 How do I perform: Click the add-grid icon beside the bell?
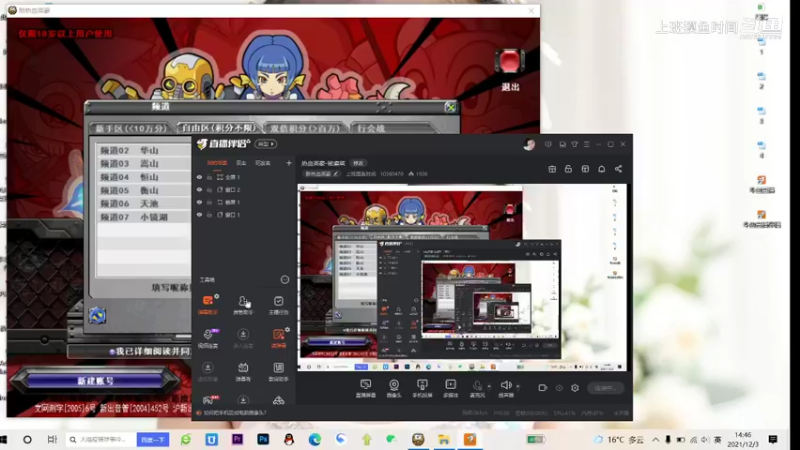coord(585,169)
